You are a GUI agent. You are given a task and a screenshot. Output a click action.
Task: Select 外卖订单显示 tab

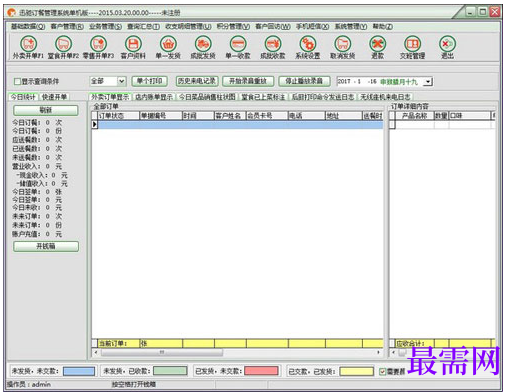pos(110,97)
